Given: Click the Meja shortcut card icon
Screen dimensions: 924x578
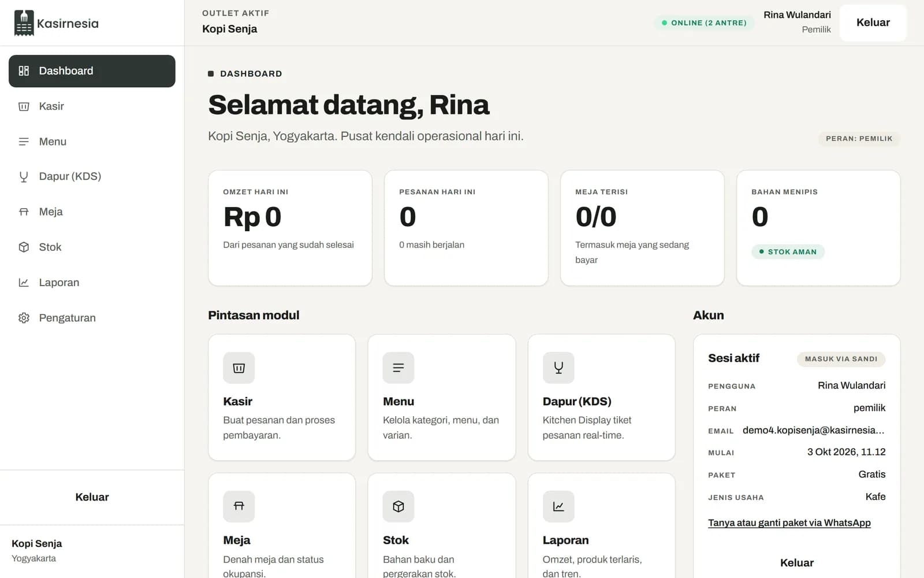Looking at the screenshot, I should coord(239,506).
